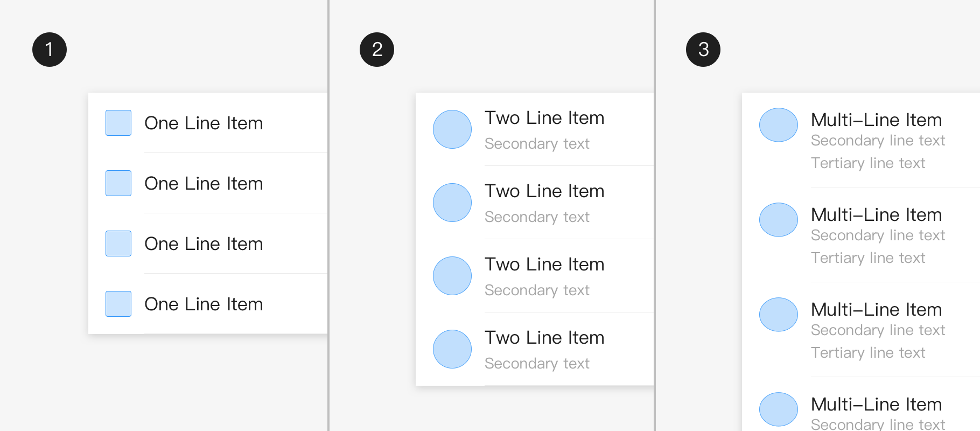980x431 pixels.
Task: Click Secondary text of the last Two Line Item
Action: point(537,364)
